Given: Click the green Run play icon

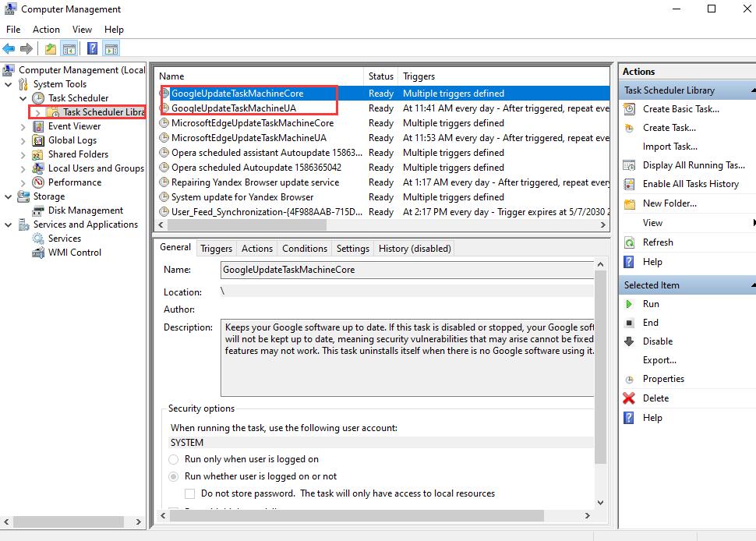Looking at the screenshot, I should click(x=629, y=304).
